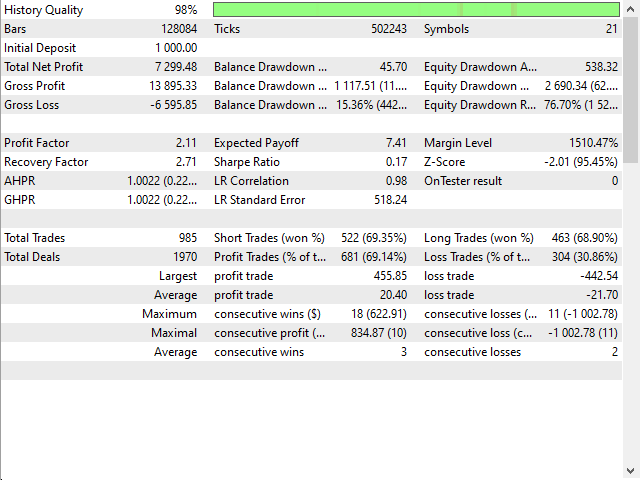Click the Total Deals label

(32, 257)
